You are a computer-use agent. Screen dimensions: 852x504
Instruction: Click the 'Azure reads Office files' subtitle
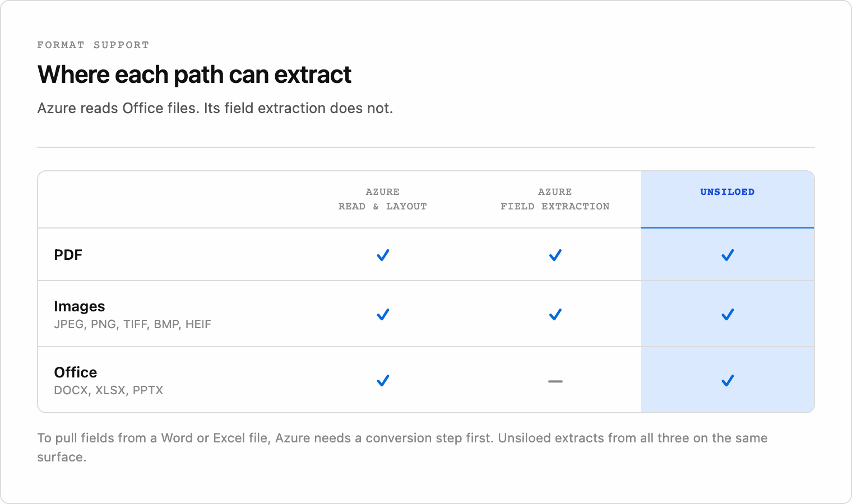click(x=215, y=108)
